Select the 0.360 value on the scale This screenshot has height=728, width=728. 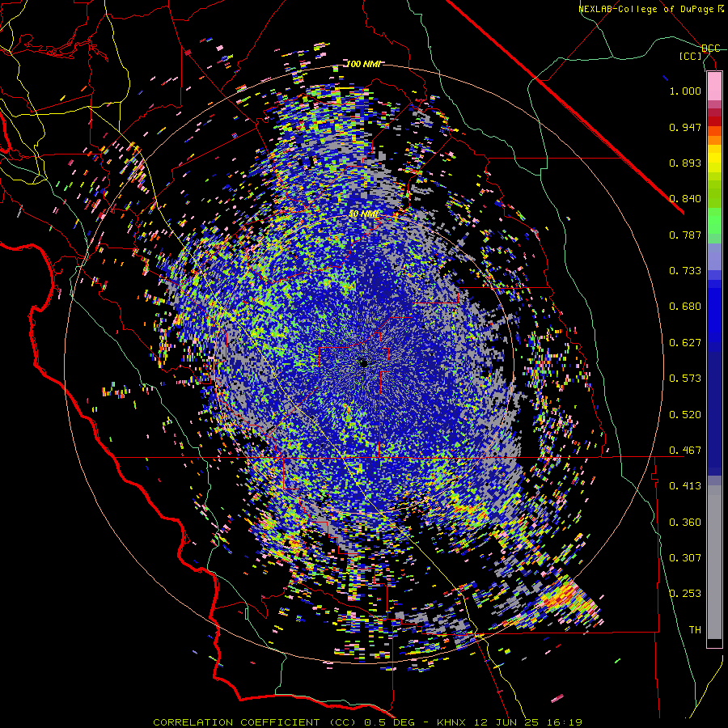(685, 523)
